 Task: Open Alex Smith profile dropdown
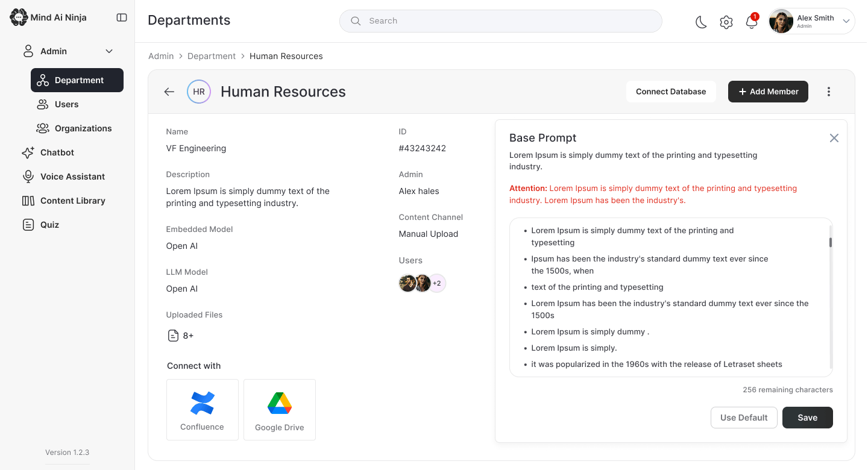tap(812, 21)
